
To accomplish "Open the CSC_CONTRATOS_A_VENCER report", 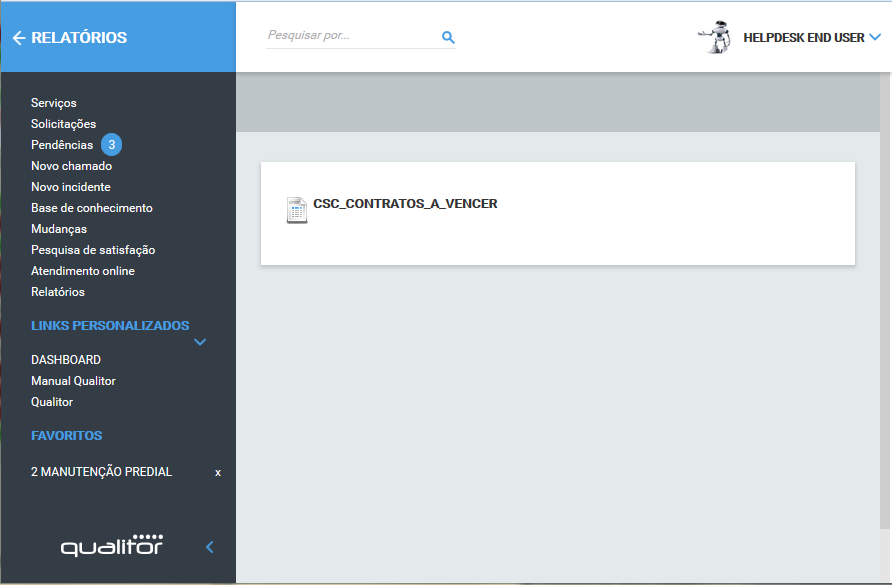I will [405, 204].
